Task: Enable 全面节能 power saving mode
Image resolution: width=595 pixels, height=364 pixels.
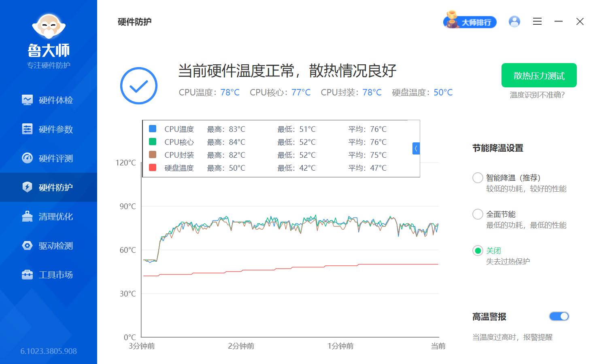Action: click(x=478, y=214)
